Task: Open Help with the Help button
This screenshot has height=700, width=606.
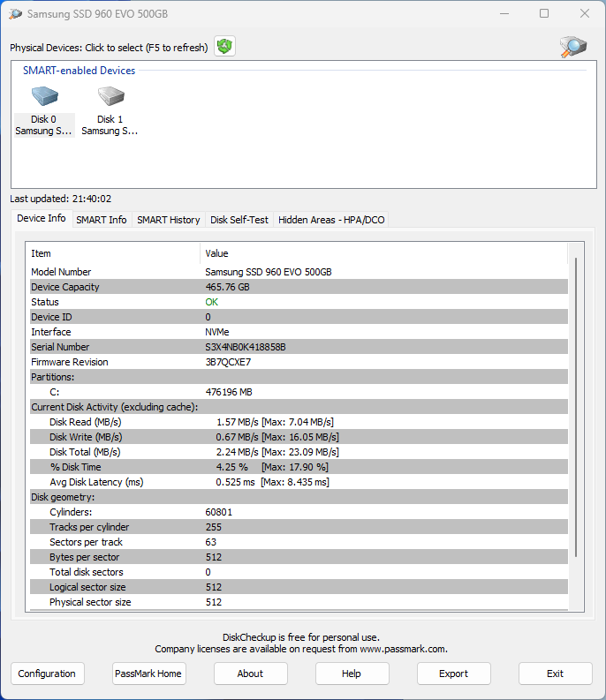Action: (352, 674)
